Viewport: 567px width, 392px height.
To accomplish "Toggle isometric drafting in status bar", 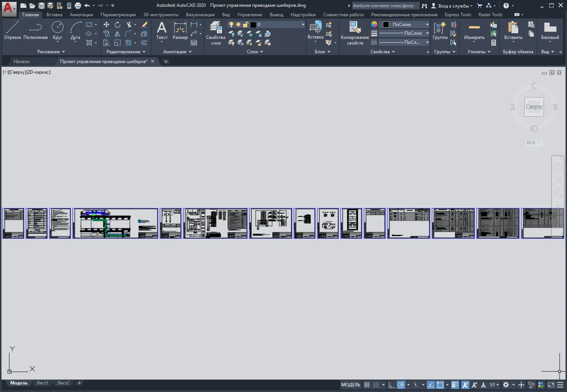I will click(x=415, y=385).
